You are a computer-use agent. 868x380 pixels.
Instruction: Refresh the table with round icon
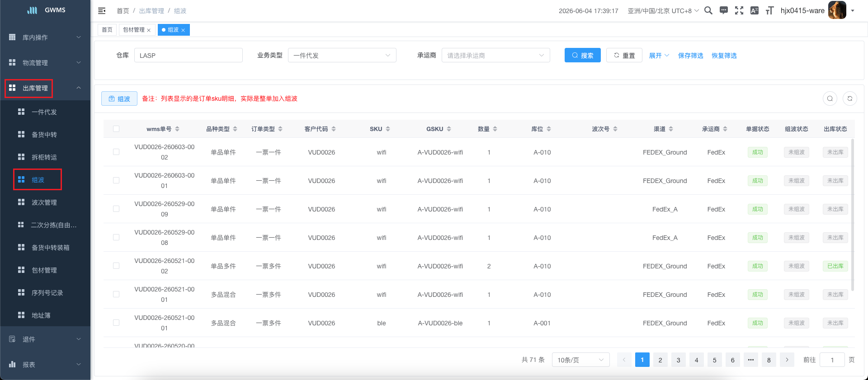click(850, 99)
